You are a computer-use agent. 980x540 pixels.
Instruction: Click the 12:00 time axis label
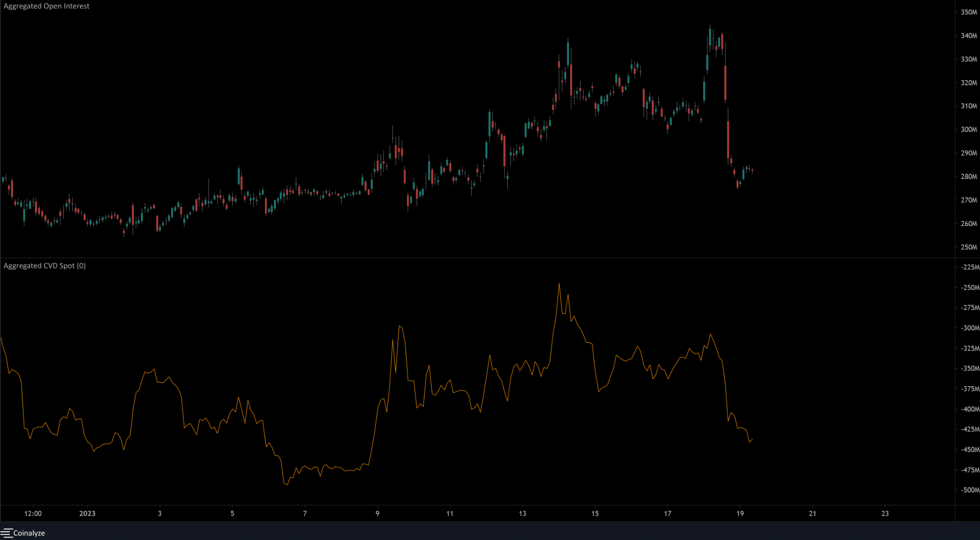pyautogui.click(x=33, y=514)
